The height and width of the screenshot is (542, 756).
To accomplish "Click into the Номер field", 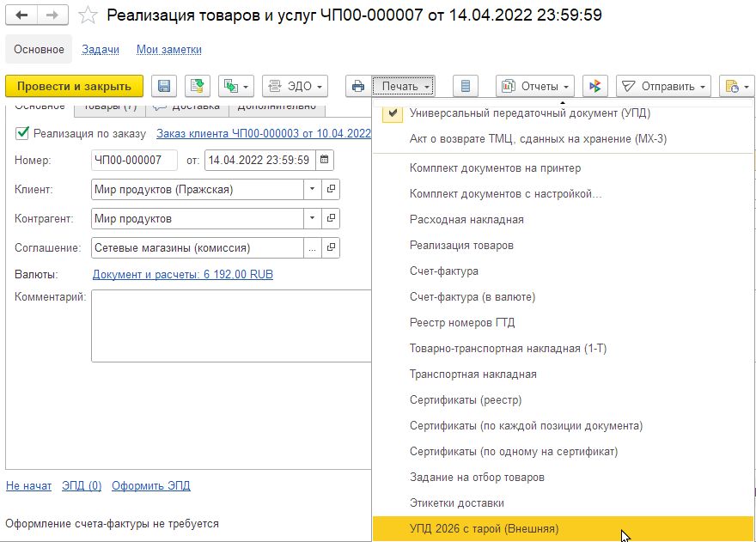I will point(134,160).
